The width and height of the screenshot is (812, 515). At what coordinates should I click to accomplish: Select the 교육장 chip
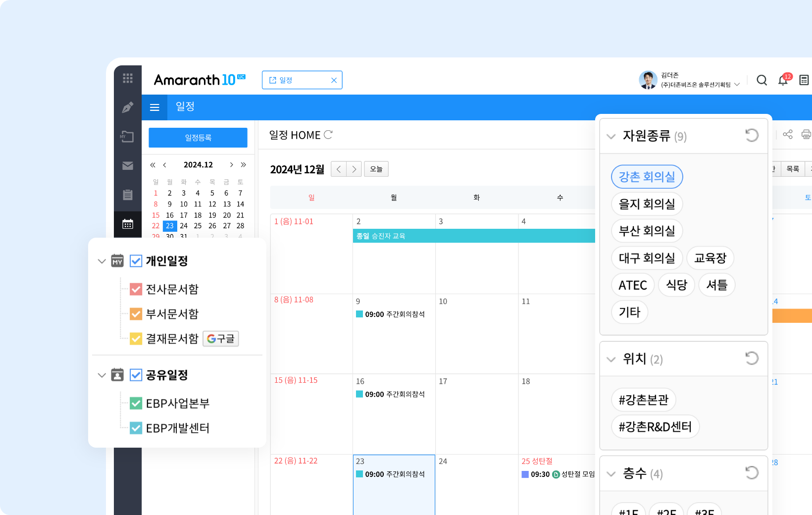710,258
